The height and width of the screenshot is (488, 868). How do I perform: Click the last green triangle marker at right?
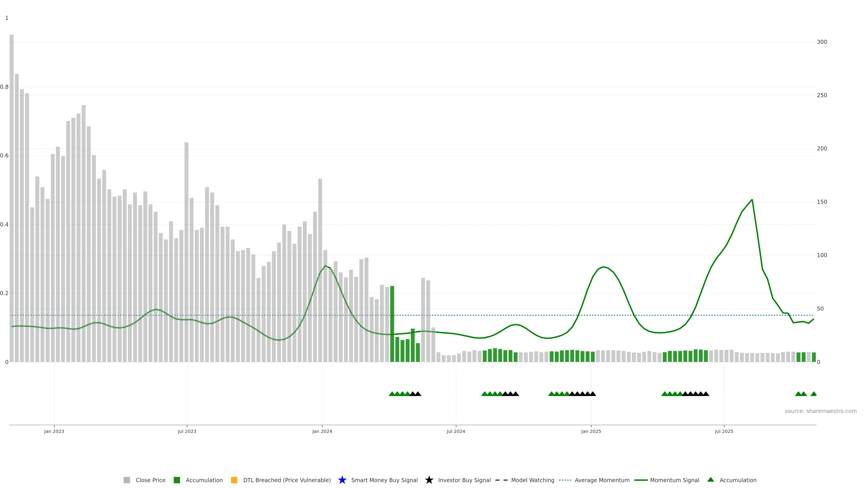click(x=814, y=394)
